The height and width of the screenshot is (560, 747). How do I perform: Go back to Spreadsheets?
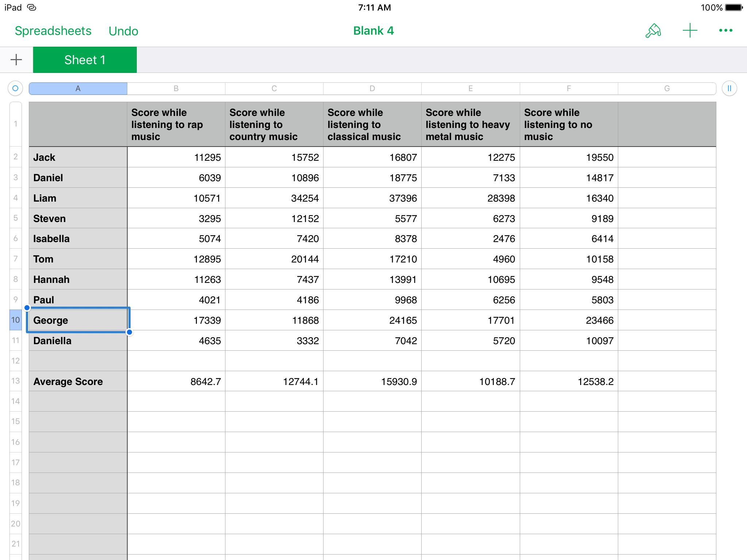pos(53,31)
